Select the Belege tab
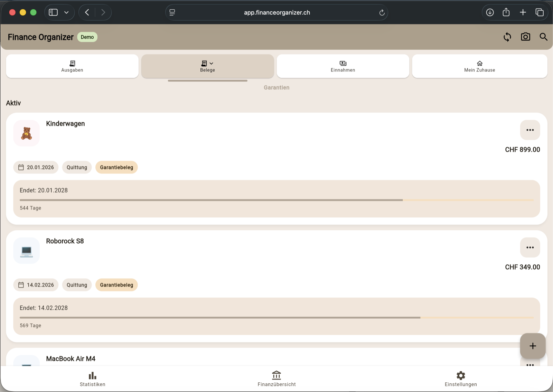Screen dimensions: 553x392 point(207,66)
